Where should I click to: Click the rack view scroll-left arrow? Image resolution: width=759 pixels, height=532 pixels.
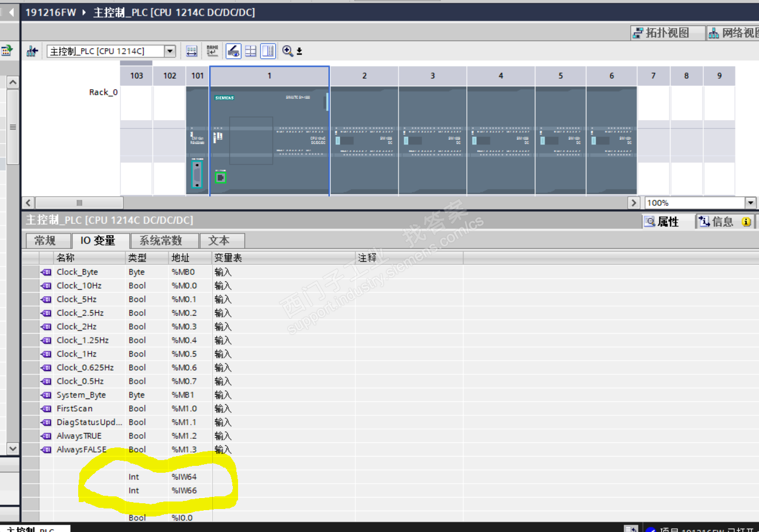[28, 203]
